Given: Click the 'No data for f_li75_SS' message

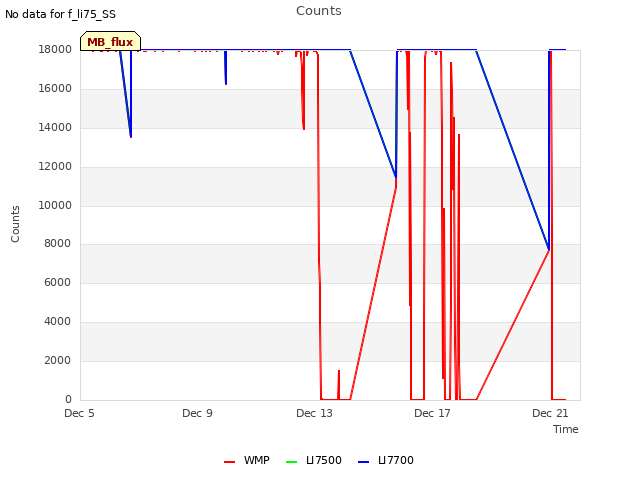Looking at the screenshot, I should [60, 14].
